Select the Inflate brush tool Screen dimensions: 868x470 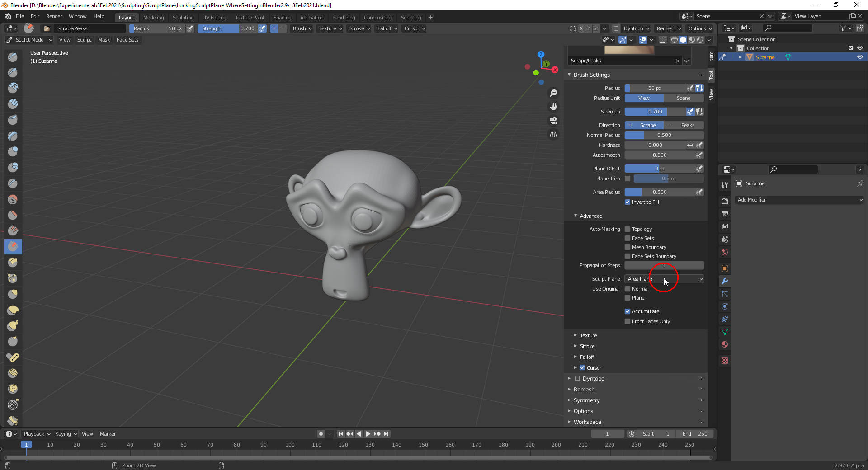tap(13, 151)
